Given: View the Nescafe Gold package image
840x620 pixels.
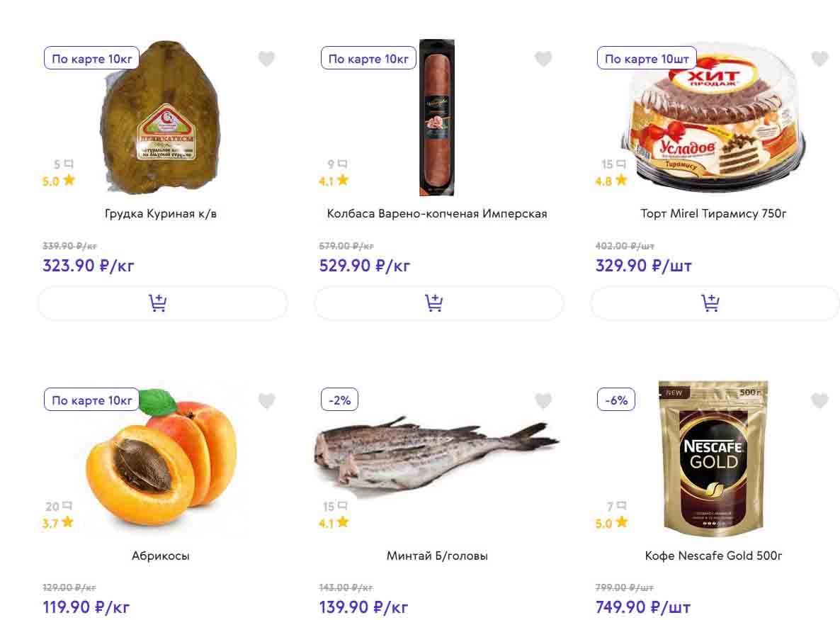Looking at the screenshot, I should tap(713, 459).
